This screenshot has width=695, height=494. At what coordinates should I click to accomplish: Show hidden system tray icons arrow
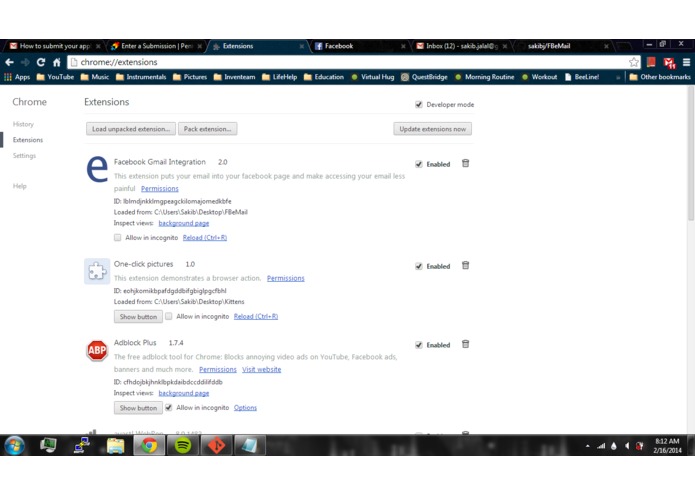click(588, 446)
